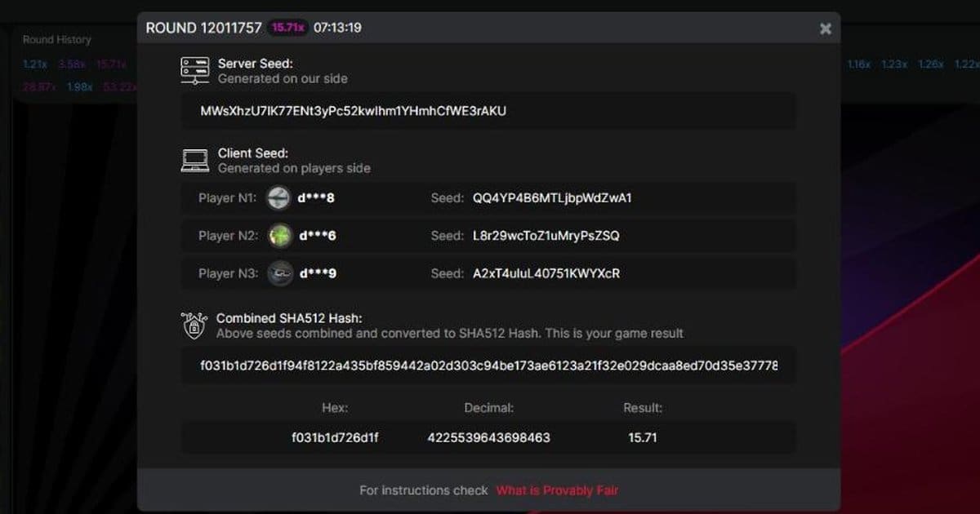Viewport: 980px width, 514px height.
Task: Open the 3.58x round in Round History
Action: (x=72, y=64)
